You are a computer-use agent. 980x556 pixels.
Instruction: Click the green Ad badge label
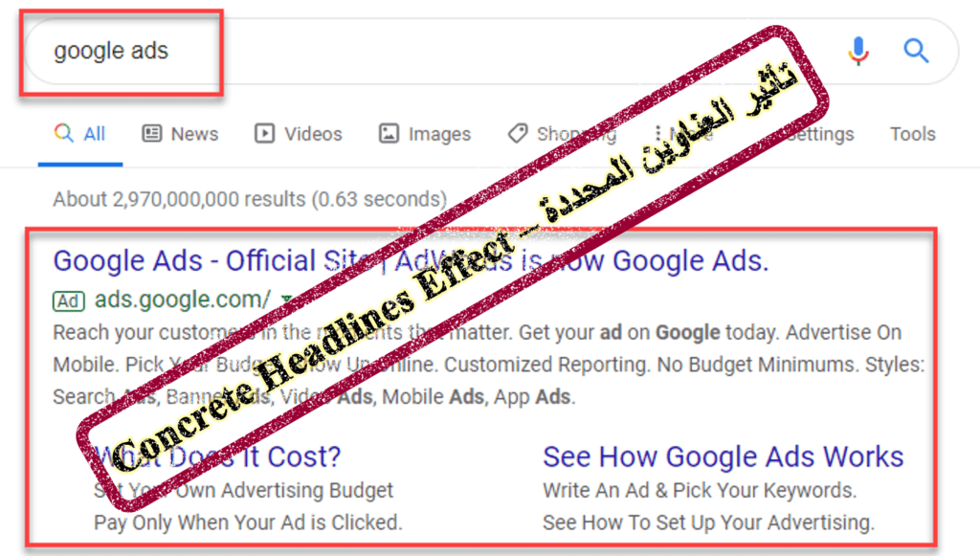point(69,301)
